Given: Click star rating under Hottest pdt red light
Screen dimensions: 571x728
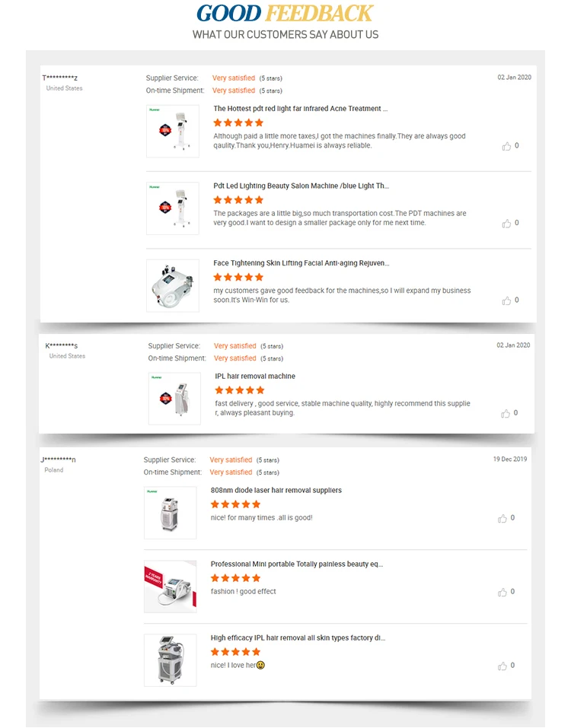Looking at the screenshot, I should tap(238, 122).
